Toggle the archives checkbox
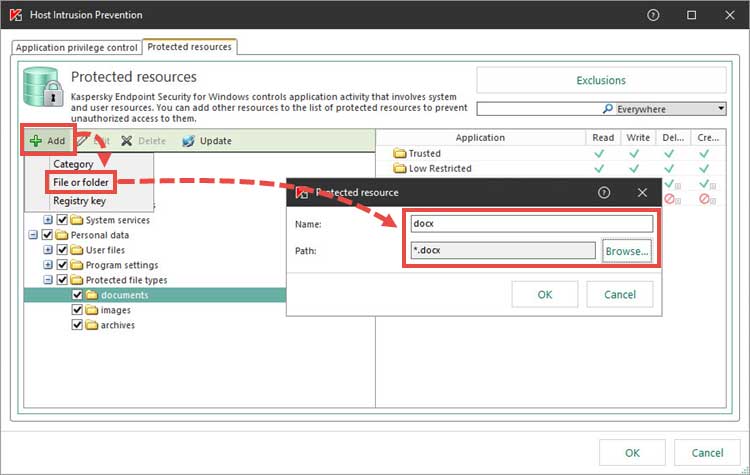This screenshot has height=475, width=750. pos(78,325)
